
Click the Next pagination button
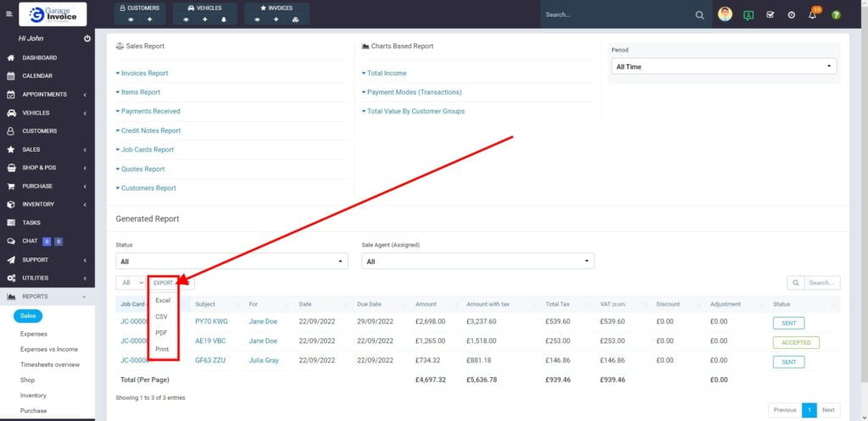click(x=828, y=410)
